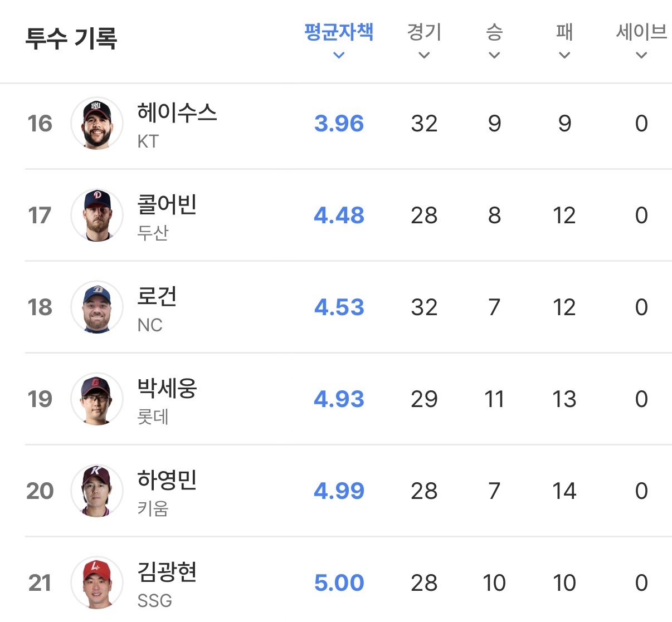Click 콜어빈 player avatar photo
The height and width of the screenshot is (622, 672).
coord(97,215)
